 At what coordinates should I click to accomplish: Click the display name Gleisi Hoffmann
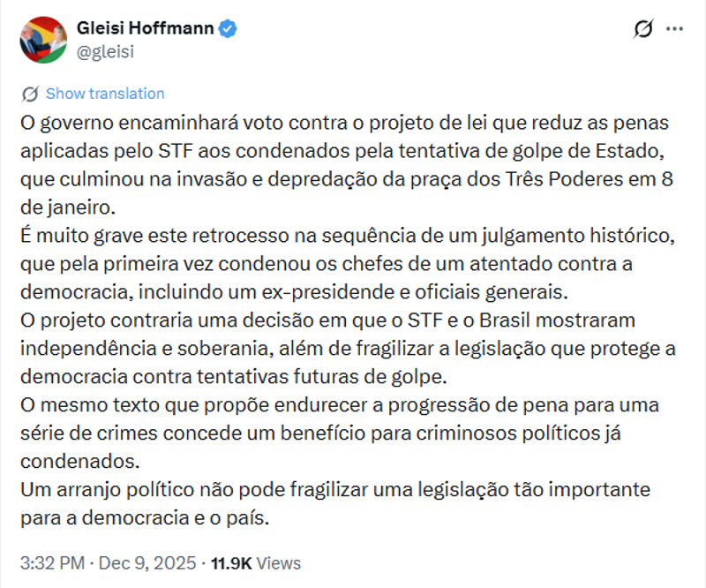pos(148,26)
